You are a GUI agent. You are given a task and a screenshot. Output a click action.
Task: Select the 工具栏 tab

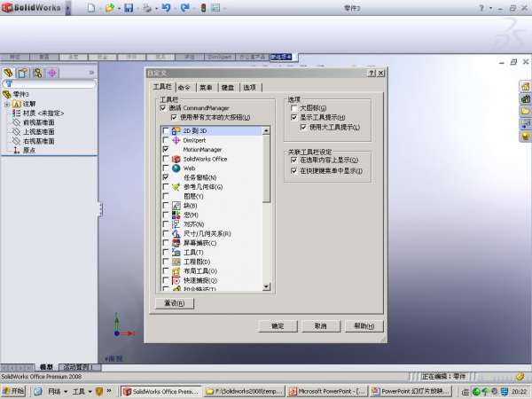(162, 87)
